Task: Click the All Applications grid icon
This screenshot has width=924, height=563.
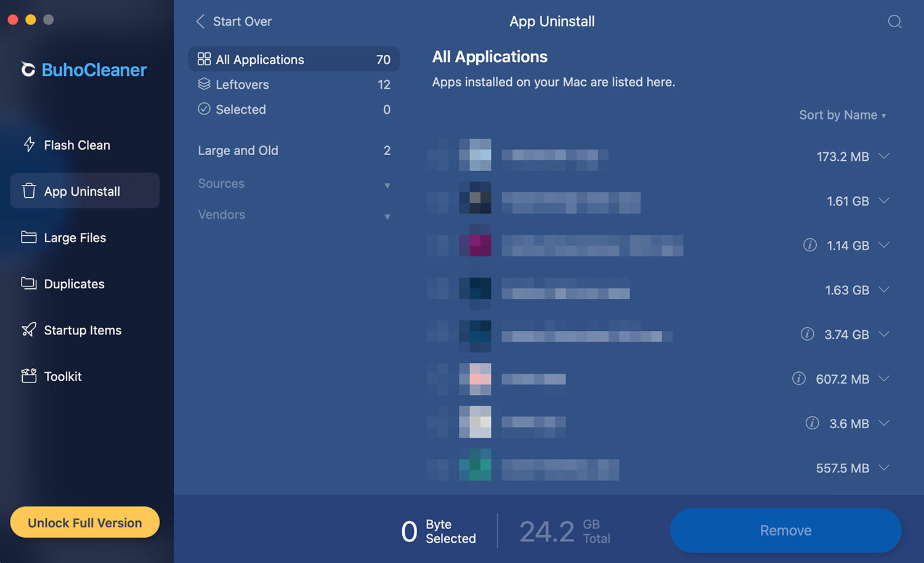Action: pos(204,59)
